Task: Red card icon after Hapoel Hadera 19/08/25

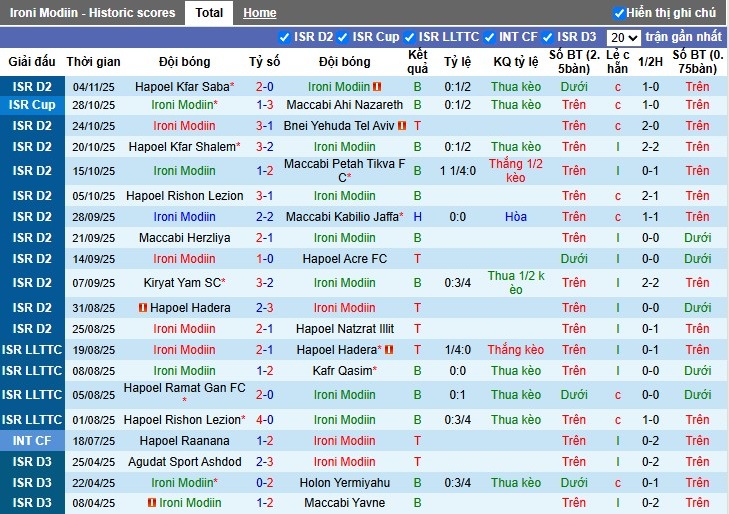Action: click(x=389, y=349)
